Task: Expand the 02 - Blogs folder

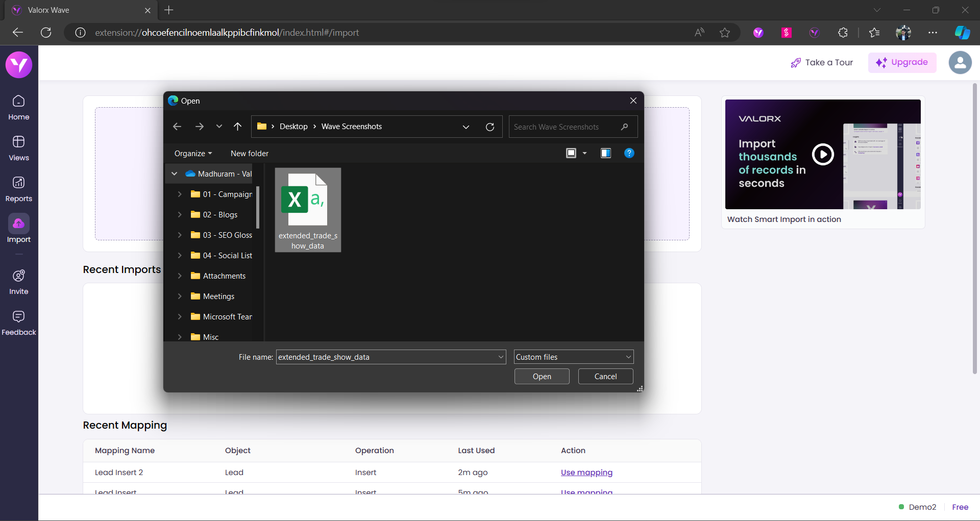Action: click(180, 215)
